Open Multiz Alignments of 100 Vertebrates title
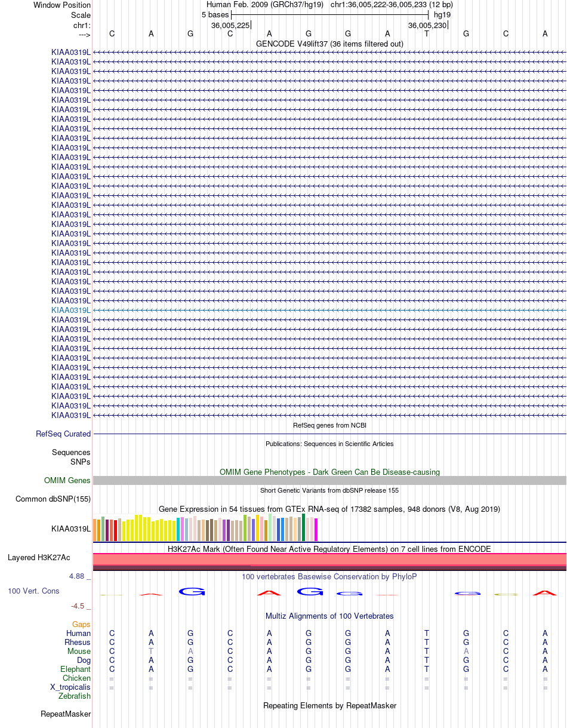 point(329,616)
